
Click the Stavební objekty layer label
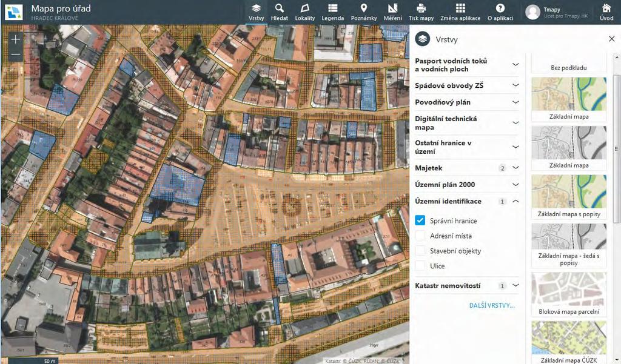point(455,251)
